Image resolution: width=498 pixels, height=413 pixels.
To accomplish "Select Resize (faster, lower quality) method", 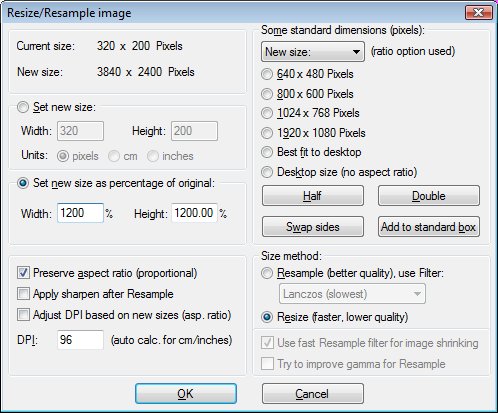I will (x=267, y=317).
